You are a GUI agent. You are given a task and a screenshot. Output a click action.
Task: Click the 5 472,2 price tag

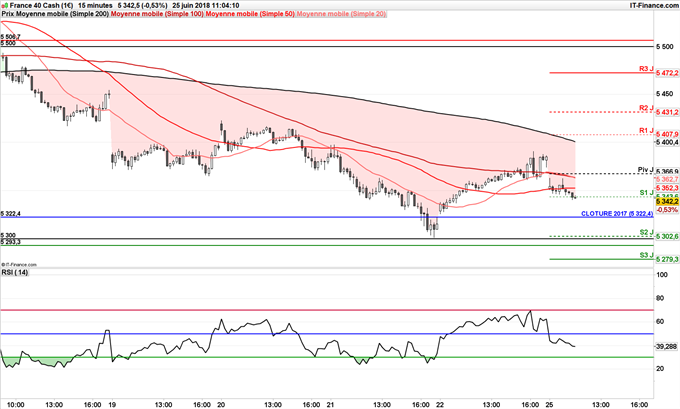click(667, 73)
